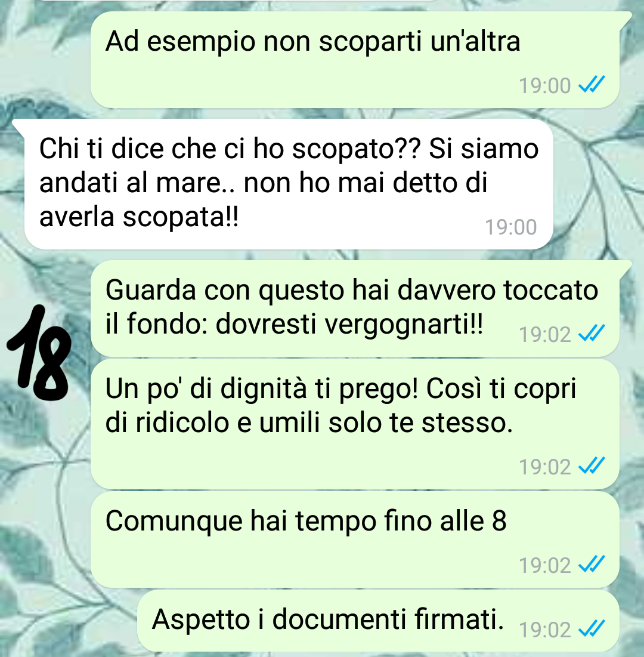
Task: Click the handwritten 18 annotation
Action: [x=39, y=353]
